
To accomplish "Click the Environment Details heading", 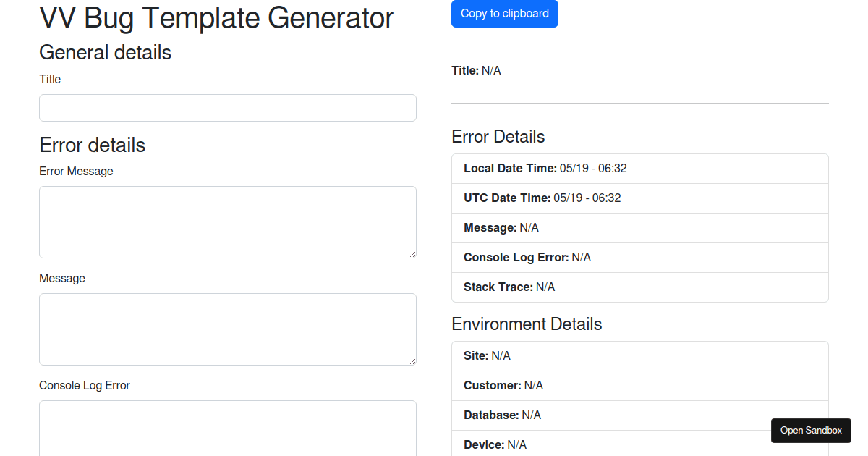I will pyautogui.click(x=527, y=324).
